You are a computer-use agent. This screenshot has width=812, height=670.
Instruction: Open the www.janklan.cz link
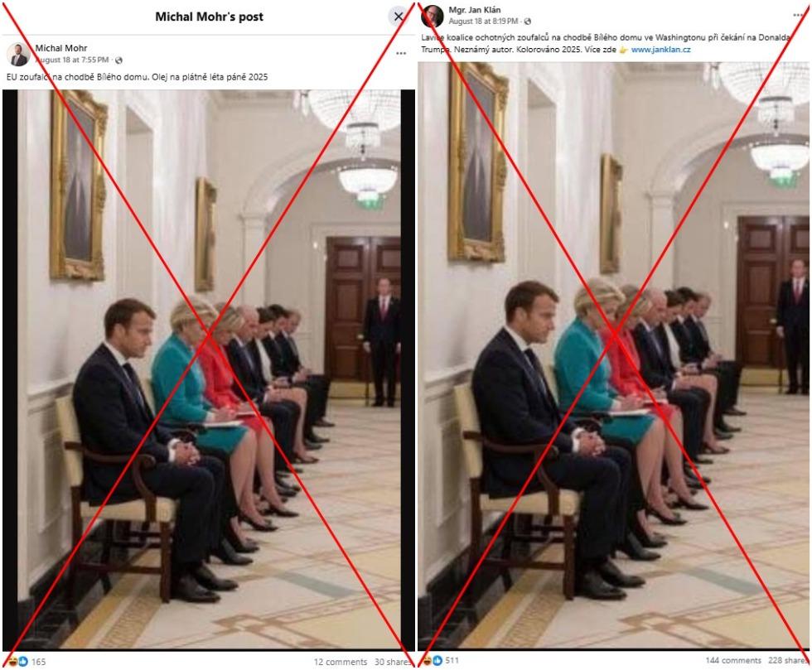click(x=661, y=50)
